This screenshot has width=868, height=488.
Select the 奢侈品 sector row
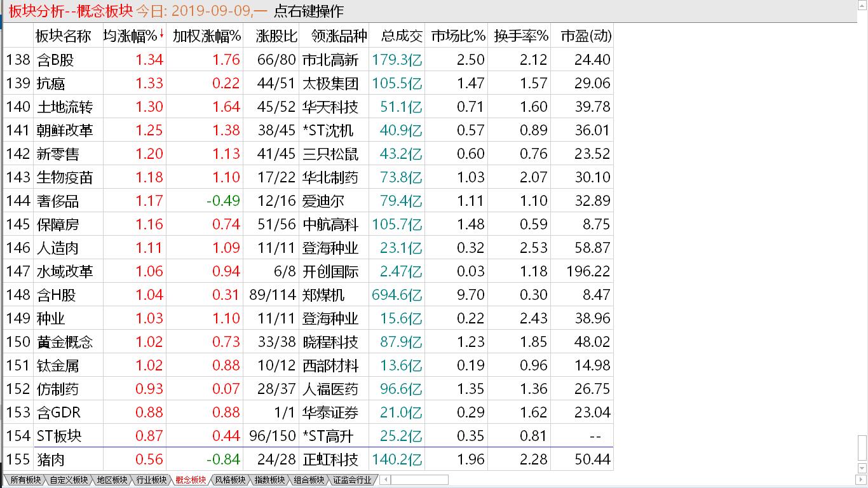[x=308, y=201]
